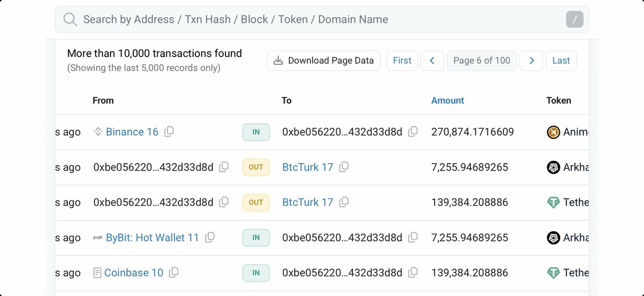
Task: Click Tether token icon in BtcTurk row
Action: click(553, 202)
